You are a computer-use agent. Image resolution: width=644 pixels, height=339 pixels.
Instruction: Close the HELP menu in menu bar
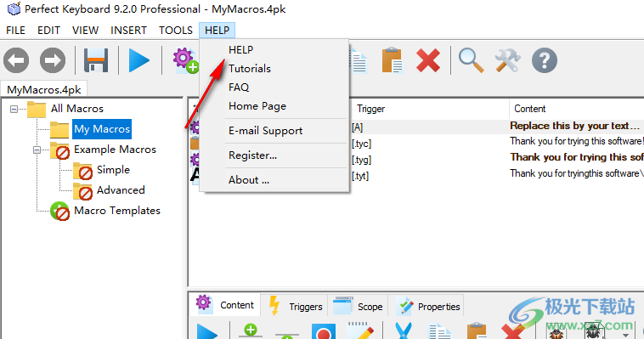(x=217, y=31)
